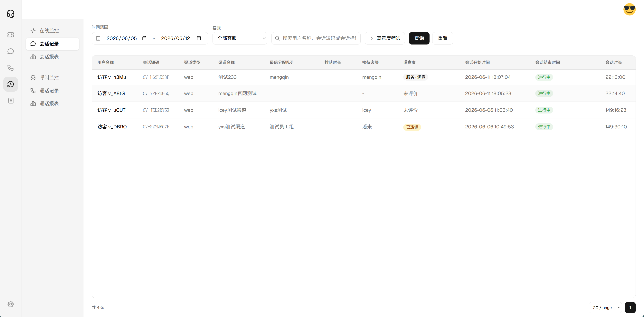Screen dimensions: 644x317
Task: Click agent name 潘来
Action: coord(367,127)
